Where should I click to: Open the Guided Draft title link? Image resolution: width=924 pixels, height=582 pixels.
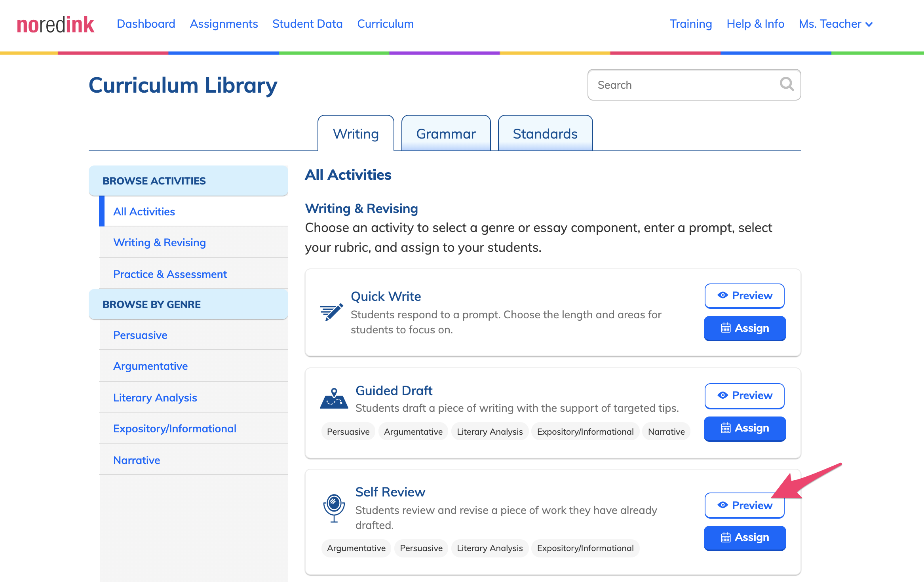click(394, 390)
